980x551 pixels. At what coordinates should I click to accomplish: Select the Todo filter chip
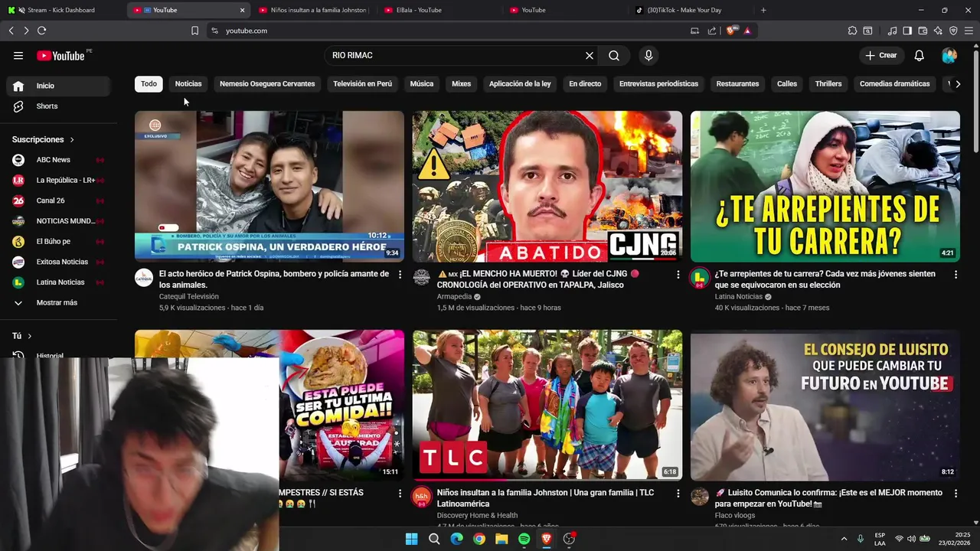pyautogui.click(x=149, y=84)
